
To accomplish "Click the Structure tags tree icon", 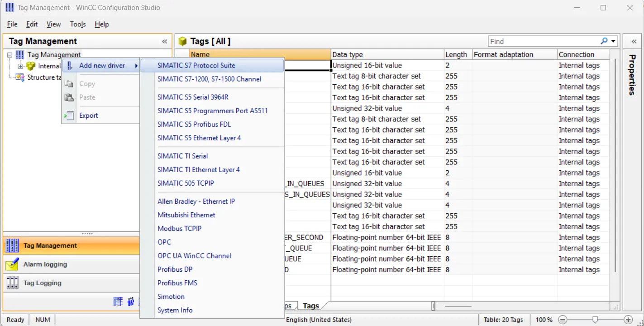I will click(20, 77).
